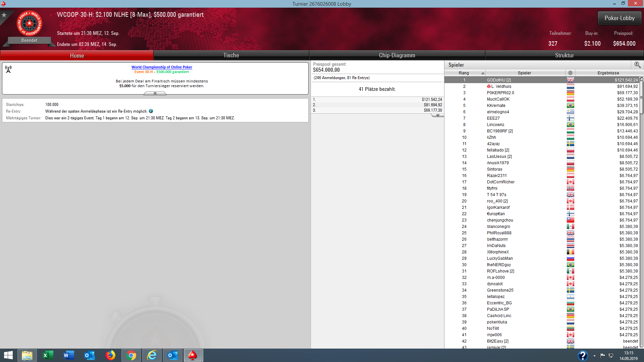Expand the payout list with the double-chevron handle
Screen dimensions: 644x362
437,115
